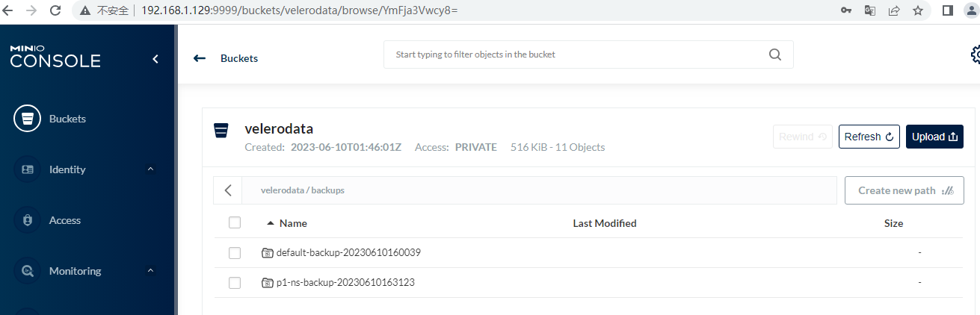
Task: Collapse the console sidebar
Action: pos(155,59)
